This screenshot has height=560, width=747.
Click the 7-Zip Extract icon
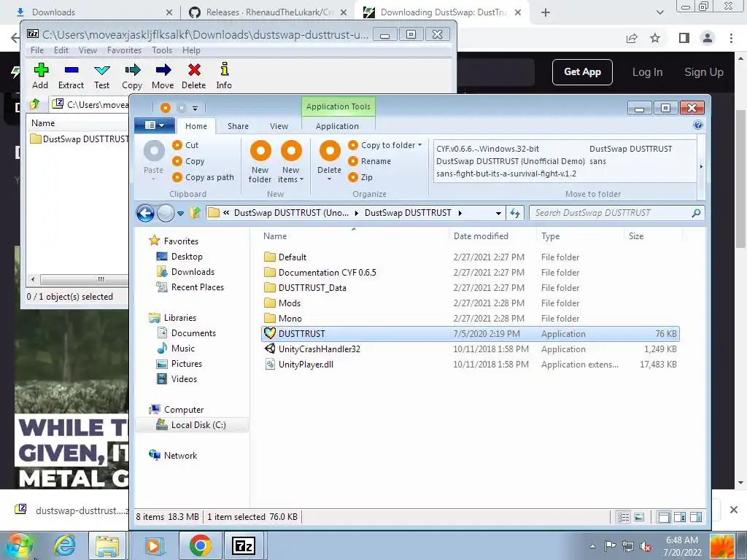coord(71,71)
